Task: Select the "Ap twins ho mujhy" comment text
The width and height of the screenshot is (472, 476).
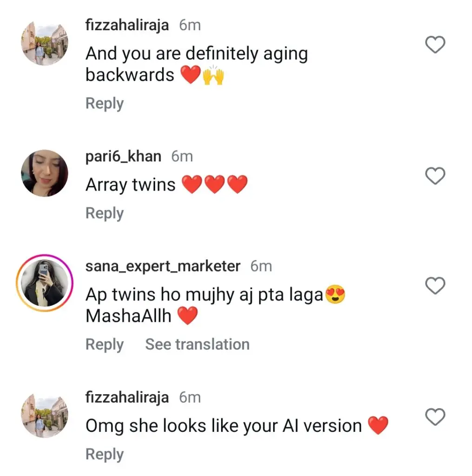Action: click(x=204, y=295)
